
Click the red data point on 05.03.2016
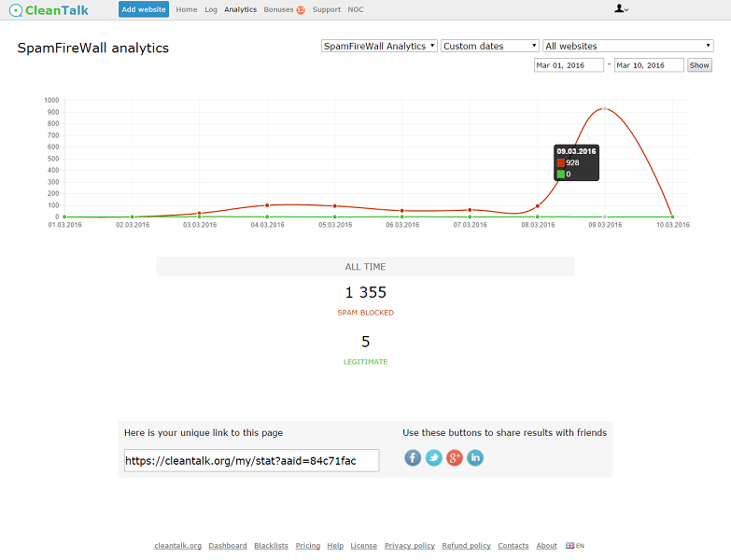(x=335, y=206)
